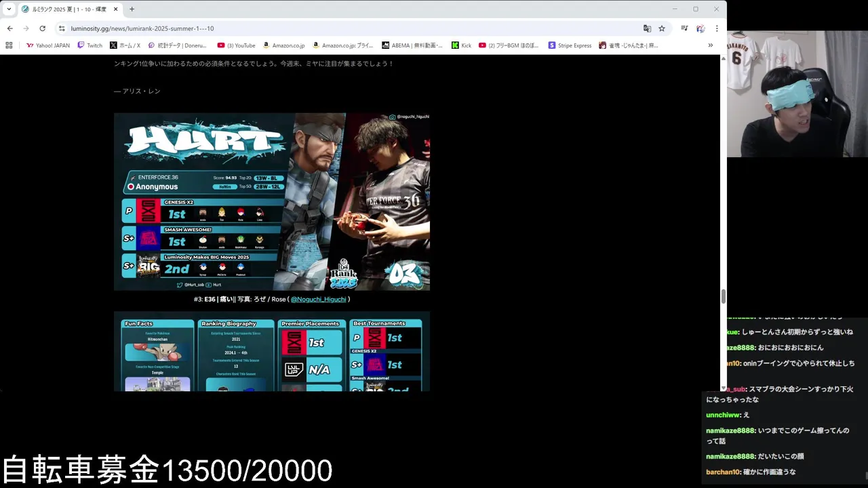
Task: Open ホーム / X bookmark
Action: [x=125, y=45]
